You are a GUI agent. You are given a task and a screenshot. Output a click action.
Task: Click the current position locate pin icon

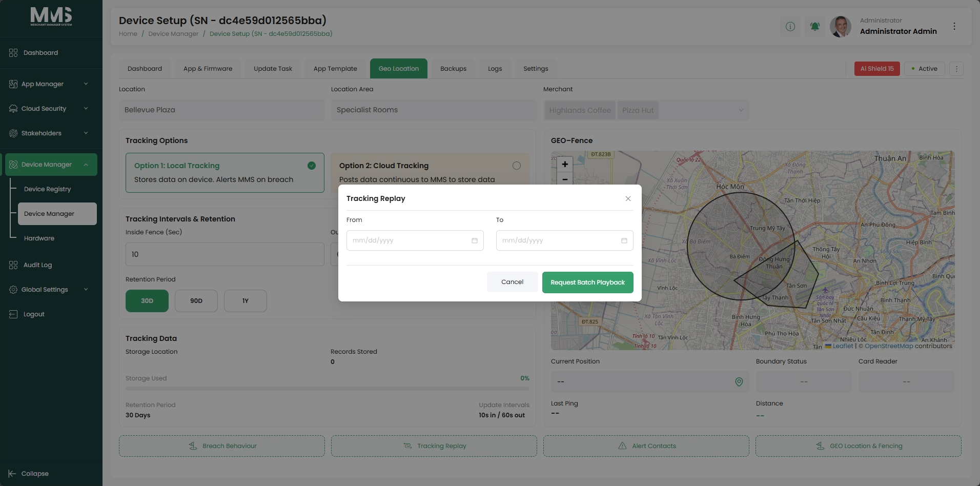tap(739, 382)
